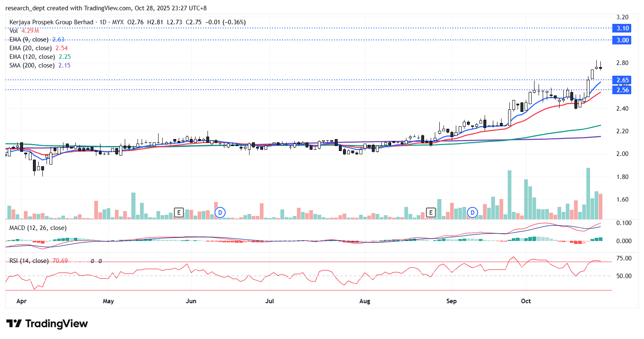Toggle the EMA (20, close) indicator legend
The image size is (644, 339).
click(30, 48)
